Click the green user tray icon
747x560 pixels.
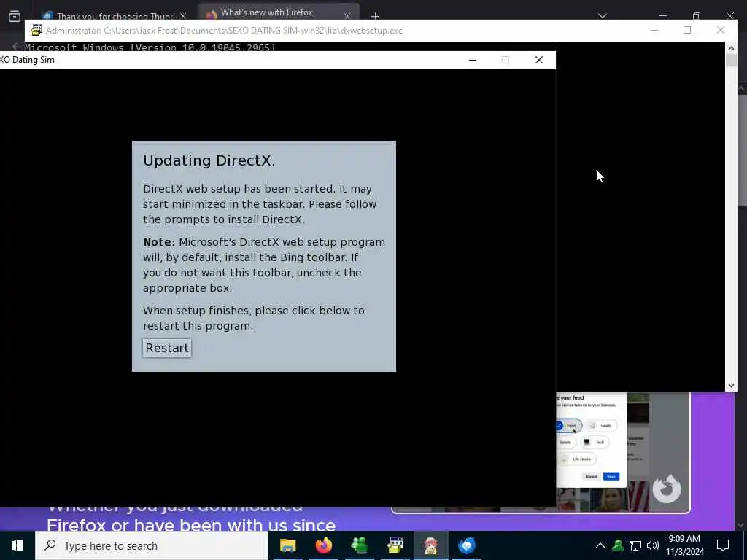click(x=618, y=545)
